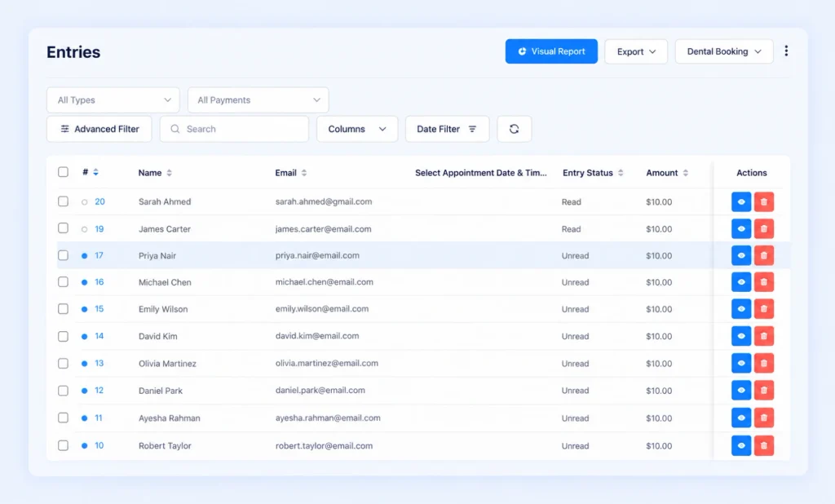Open the Columns dropdown
Image resolution: width=835 pixels, height=504 pixels.
(357, 129)
